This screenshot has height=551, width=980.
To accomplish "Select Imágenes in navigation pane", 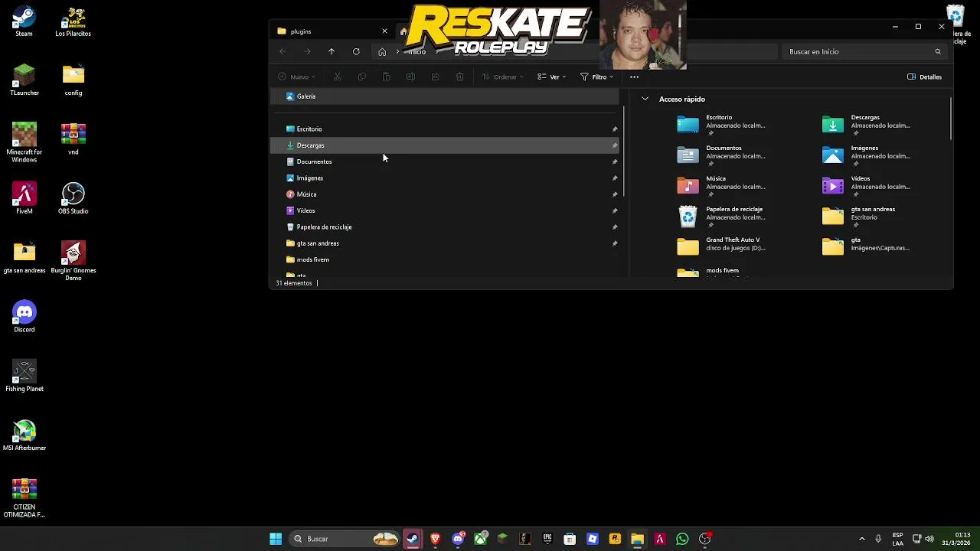I will [x=445, y=178].
